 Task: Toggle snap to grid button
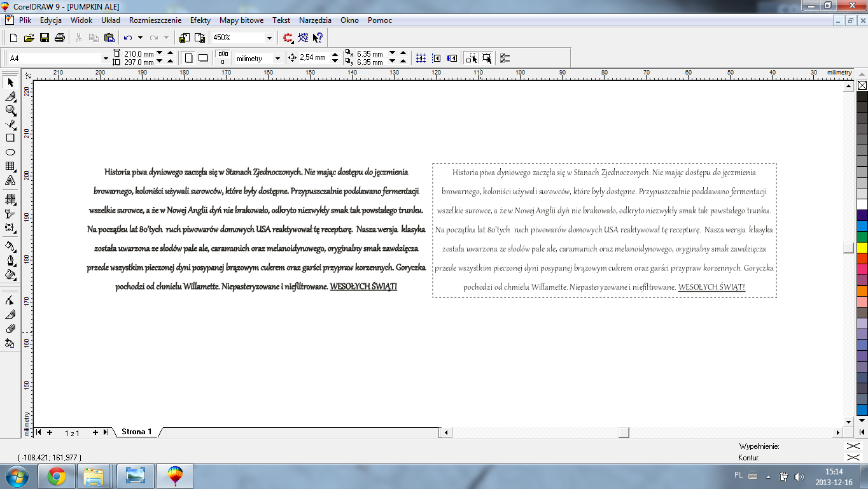point(421,58)
